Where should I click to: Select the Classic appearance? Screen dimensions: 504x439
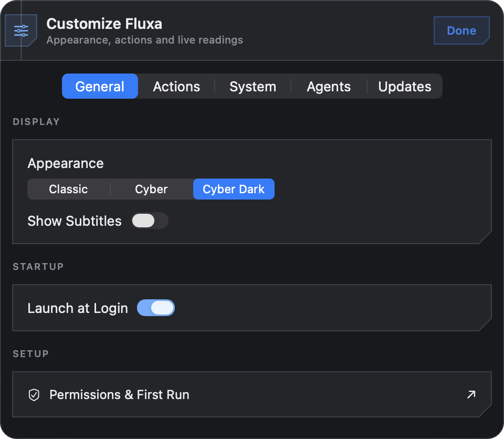click(x=68, y=189)
